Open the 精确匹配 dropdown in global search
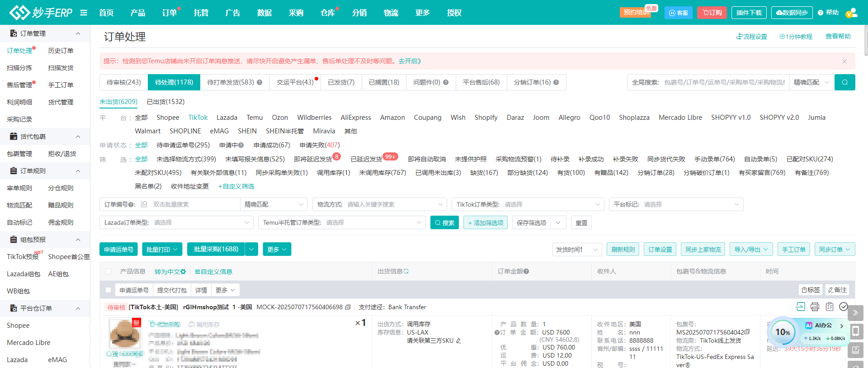 click(811, 82)
